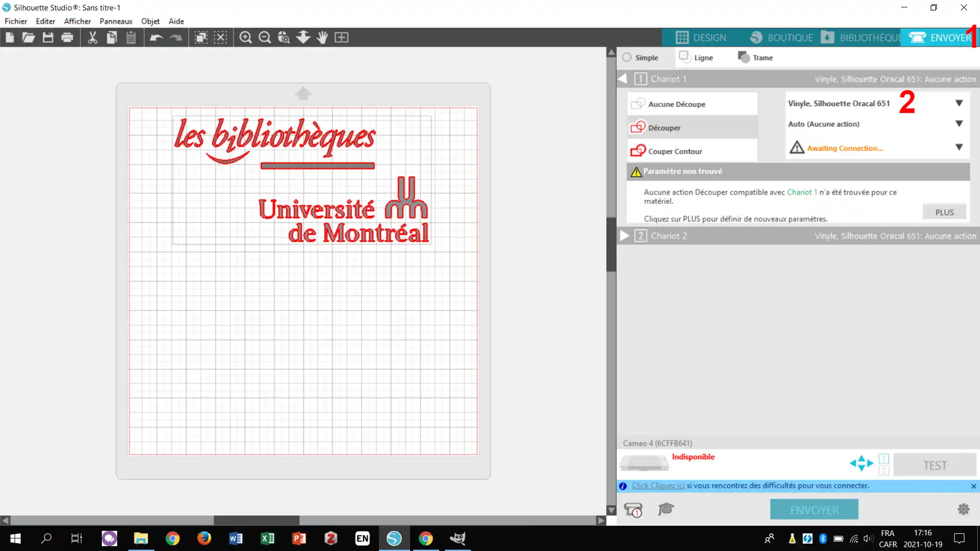Collapse the Chariot 1 section
The image size is (980, 551).
pyautogui.click(x=623, y=78)
